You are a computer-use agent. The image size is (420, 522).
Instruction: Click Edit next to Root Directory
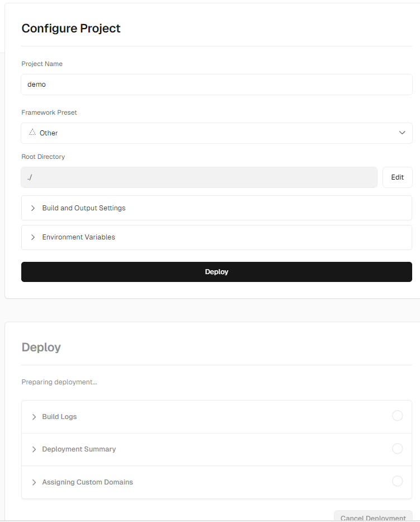[397, 177]
